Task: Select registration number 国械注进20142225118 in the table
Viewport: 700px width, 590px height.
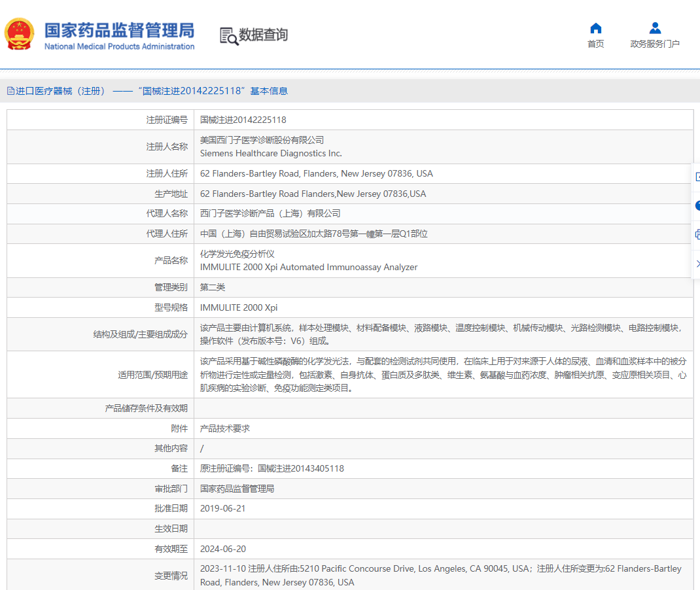Action: click(x=243, y=120)
